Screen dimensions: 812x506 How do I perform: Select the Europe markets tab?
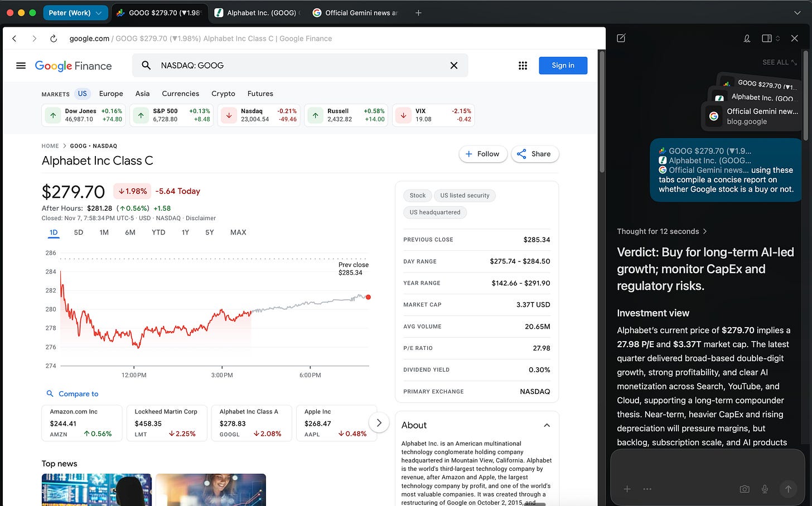pyautogui.click(x=111, y=94)
